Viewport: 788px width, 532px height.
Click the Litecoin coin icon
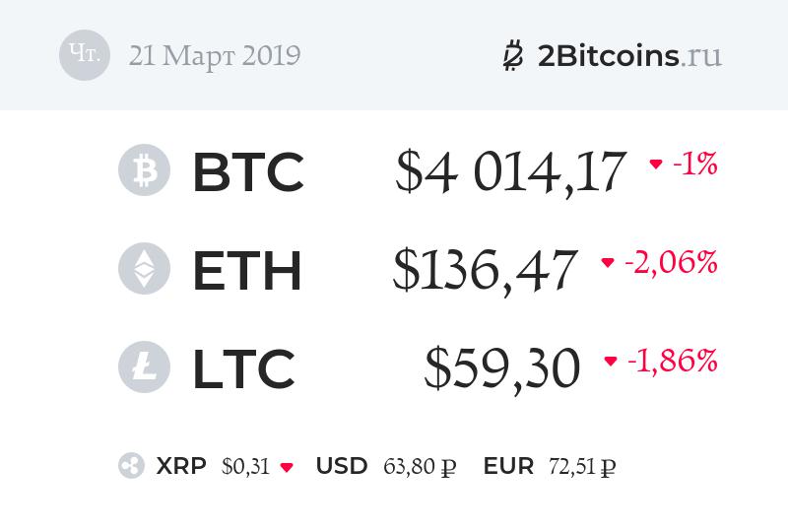click(144, 366)
